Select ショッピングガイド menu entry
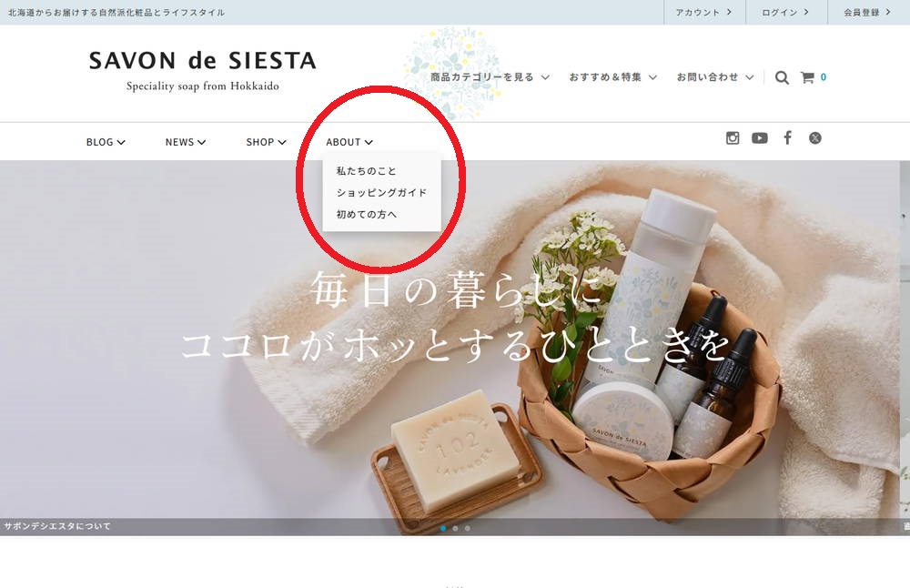The image size is (910, 588). coord(381,193)
